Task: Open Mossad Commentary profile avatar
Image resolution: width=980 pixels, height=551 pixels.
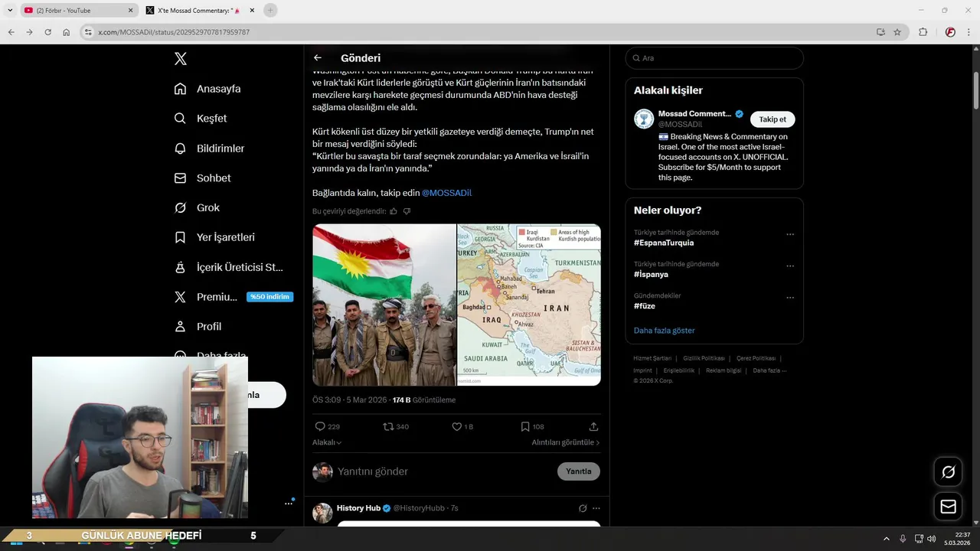Action: (643, 119)
